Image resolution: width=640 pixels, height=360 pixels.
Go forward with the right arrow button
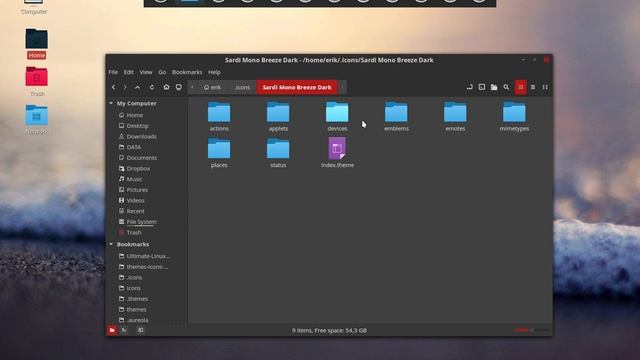(x=125, y=87)
